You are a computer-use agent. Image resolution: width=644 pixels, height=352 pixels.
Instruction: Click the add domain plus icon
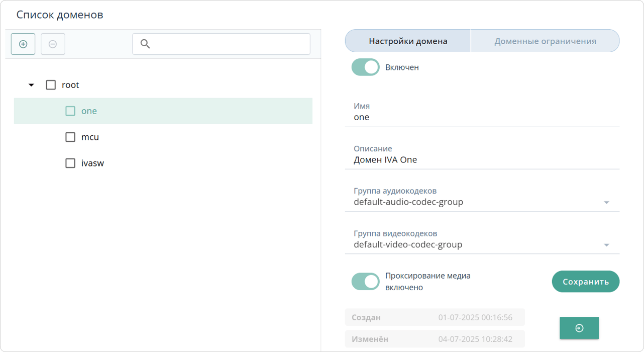coord(23,44)
